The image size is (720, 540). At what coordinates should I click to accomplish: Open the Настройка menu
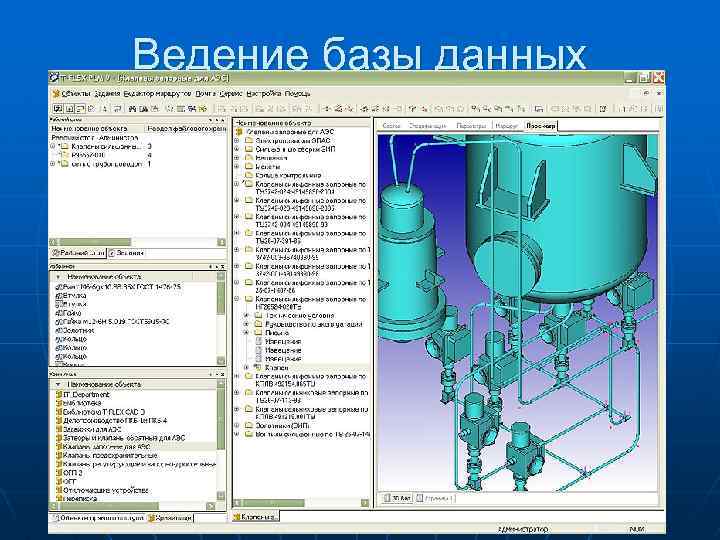263,94
